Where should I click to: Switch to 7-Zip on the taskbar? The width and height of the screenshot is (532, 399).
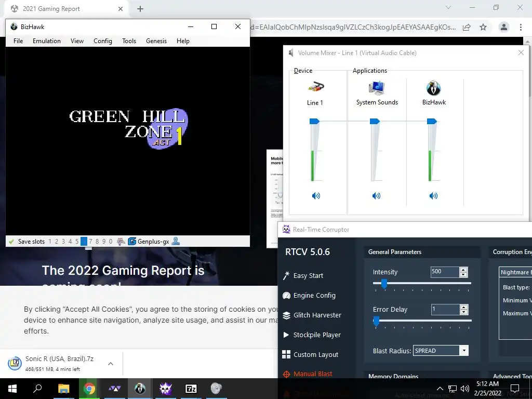tap(191, 389)
